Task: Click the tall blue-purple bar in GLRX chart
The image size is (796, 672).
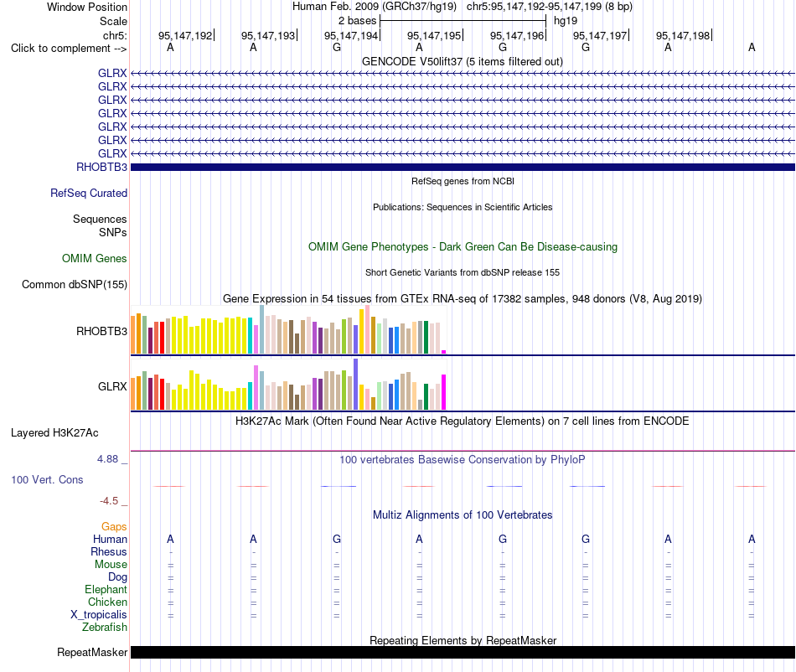Action: coord(356,385)
